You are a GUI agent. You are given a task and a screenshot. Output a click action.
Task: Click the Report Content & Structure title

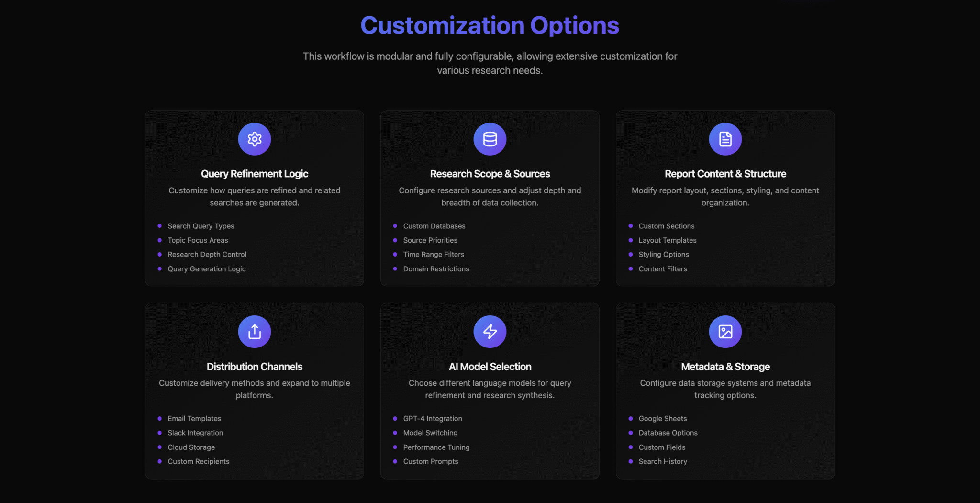(725, 174)
